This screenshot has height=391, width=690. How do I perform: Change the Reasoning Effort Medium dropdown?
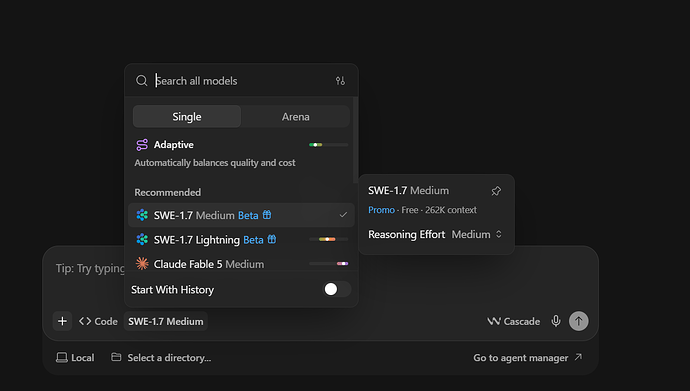[477, 234]
